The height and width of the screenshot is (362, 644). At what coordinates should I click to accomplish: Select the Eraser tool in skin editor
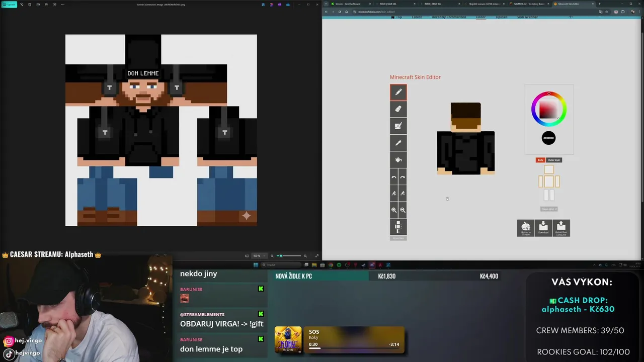click(x=398, y=109)
